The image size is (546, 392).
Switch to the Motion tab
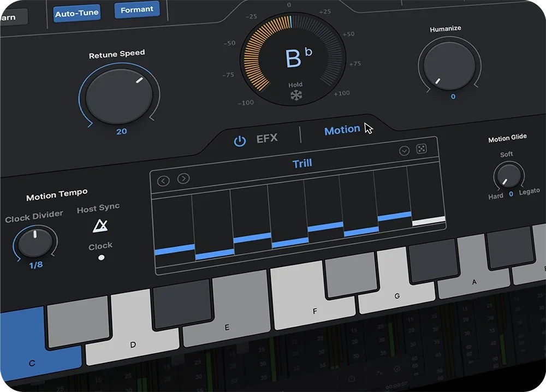(x=342, y=130)
